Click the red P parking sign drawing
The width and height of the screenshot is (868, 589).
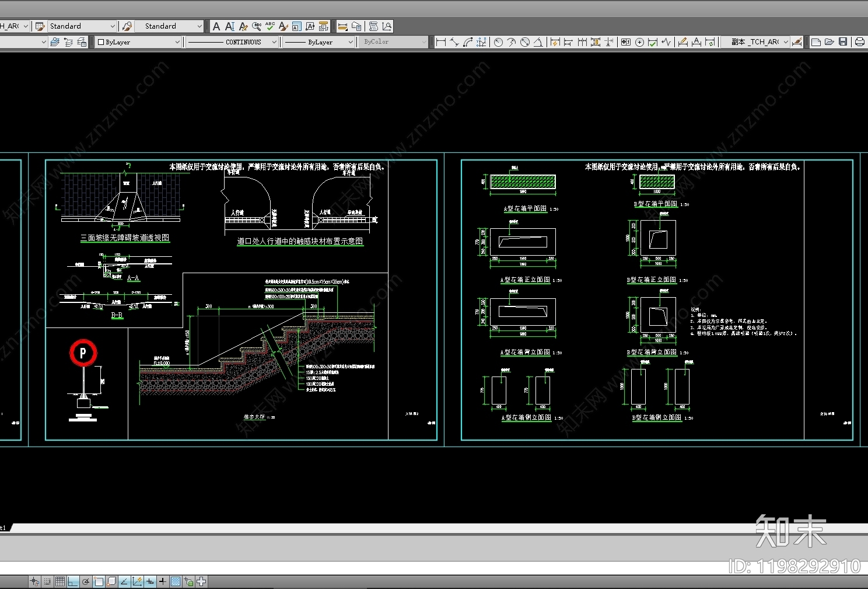pyautogui.click(x=83, y=353)
